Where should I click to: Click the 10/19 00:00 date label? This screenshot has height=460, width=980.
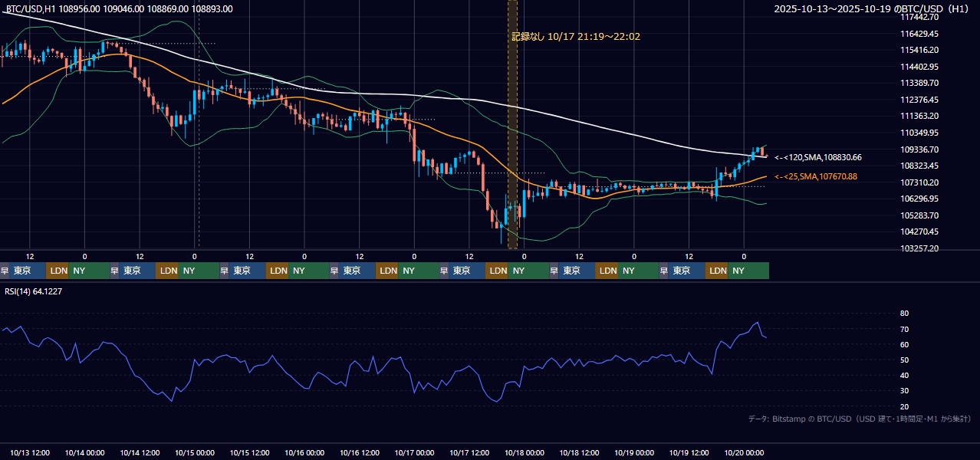(x=634, y=452)
